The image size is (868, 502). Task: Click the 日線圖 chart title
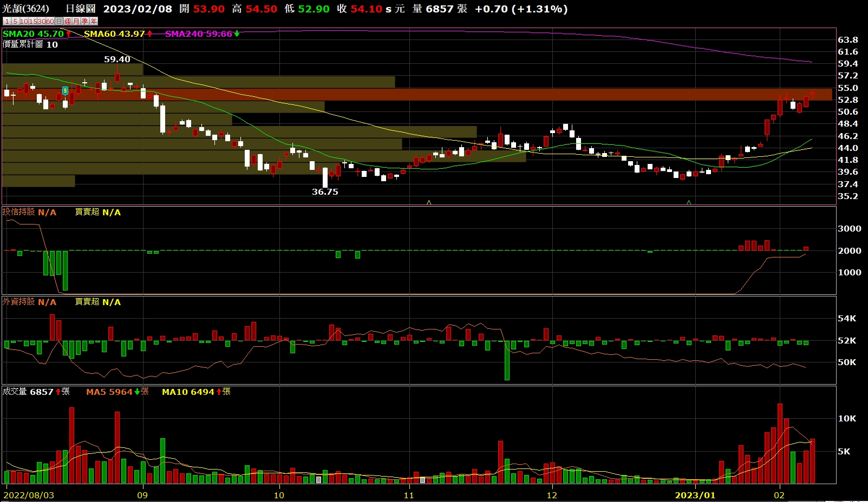pyautogui.click(x=81, y=9)
